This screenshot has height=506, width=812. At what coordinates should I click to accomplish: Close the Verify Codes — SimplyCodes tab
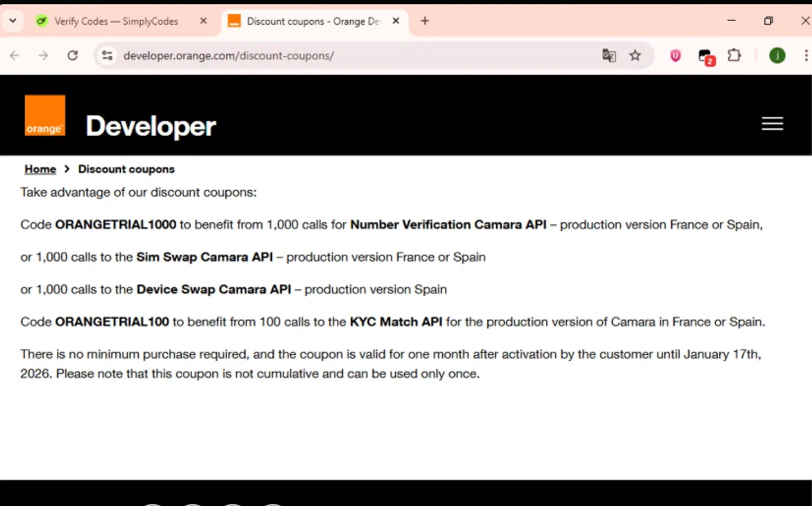[204, 21]
